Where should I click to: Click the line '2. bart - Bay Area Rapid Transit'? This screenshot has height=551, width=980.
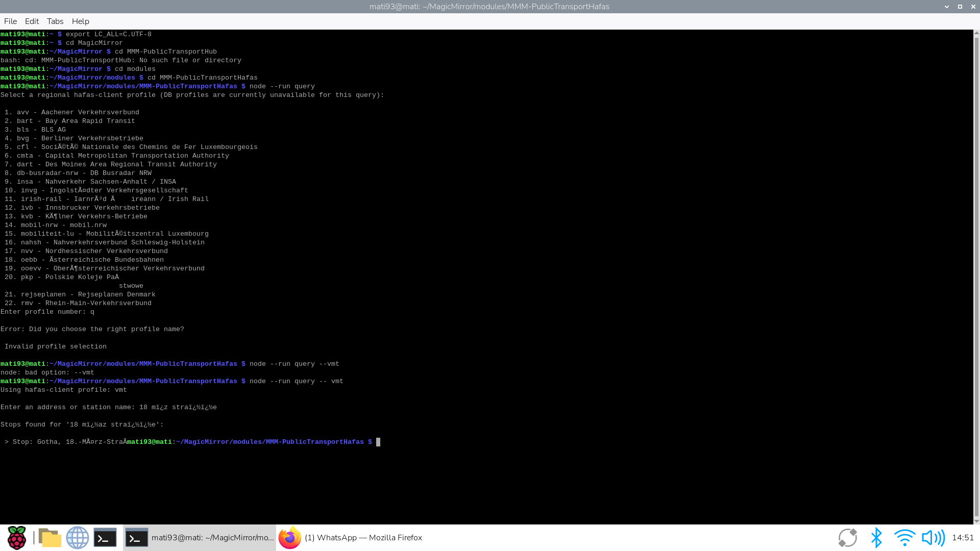tap(70, 121)
